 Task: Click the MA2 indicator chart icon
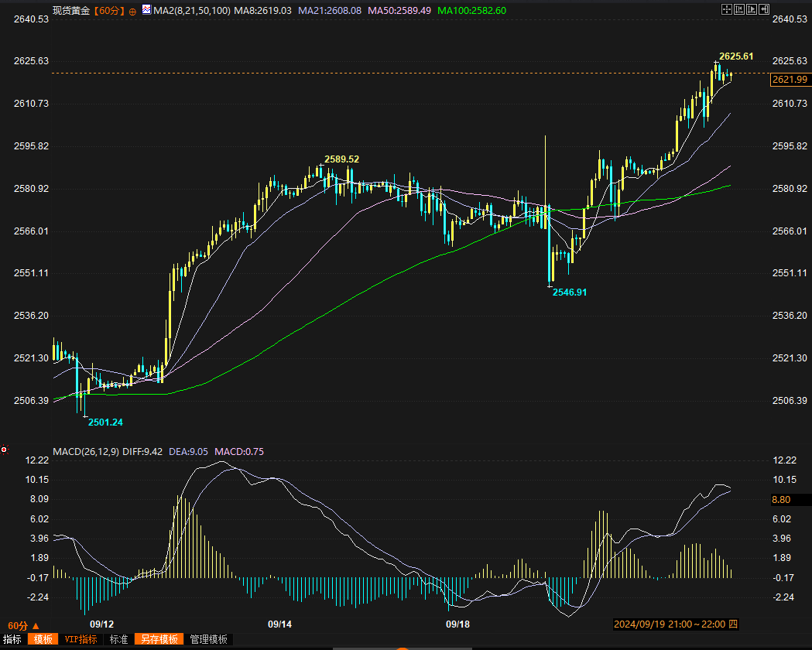click(x=146, y=10)
